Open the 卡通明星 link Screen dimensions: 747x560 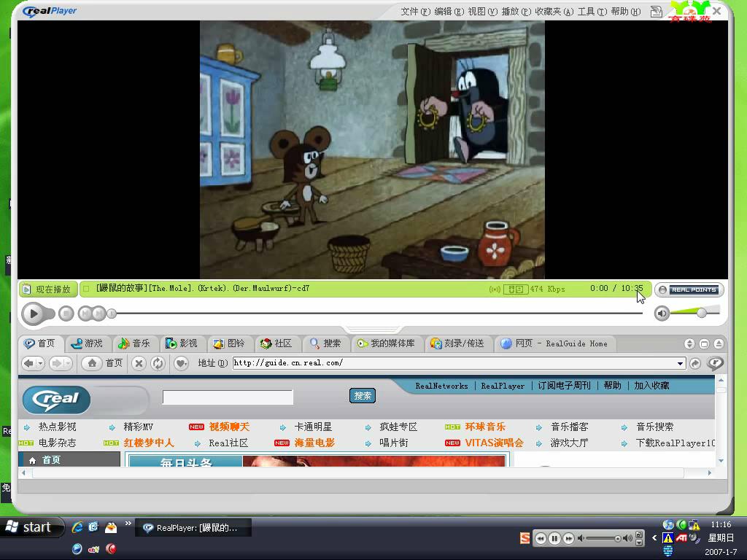point(313,427)
